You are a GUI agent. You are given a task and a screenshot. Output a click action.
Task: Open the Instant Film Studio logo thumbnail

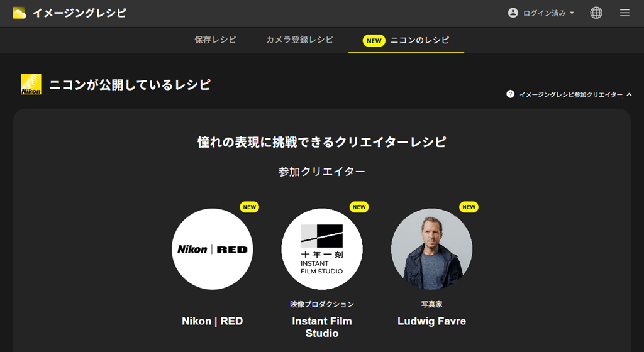pyautogui.click(x=322, y=249)
